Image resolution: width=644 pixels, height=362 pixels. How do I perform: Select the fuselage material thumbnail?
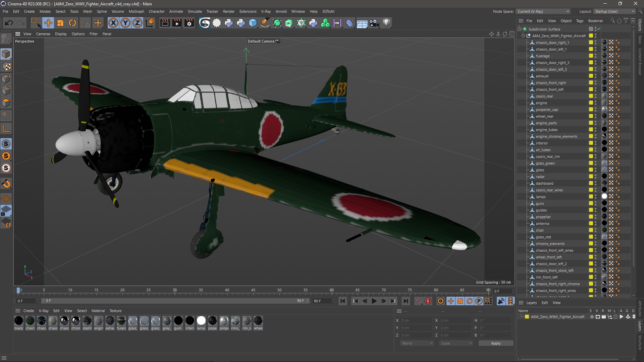[x=121, y=321]
